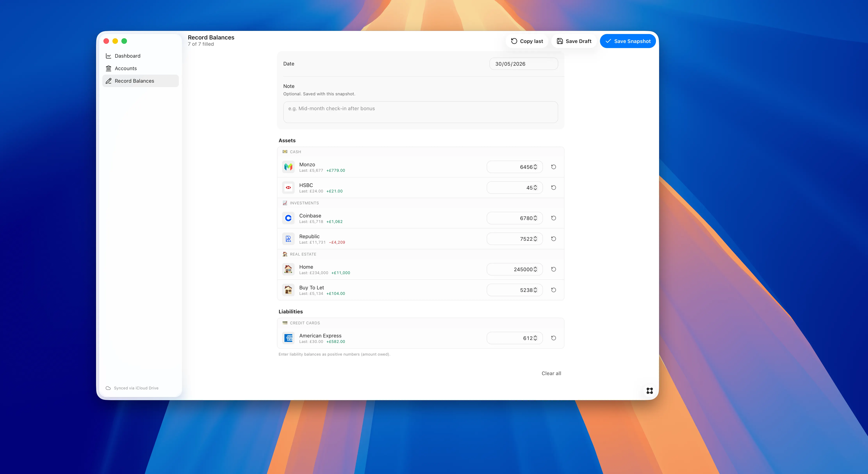The image size is (868, 474).
Task: Edit Coinbase balance field 6780
Action: [514, 218]
